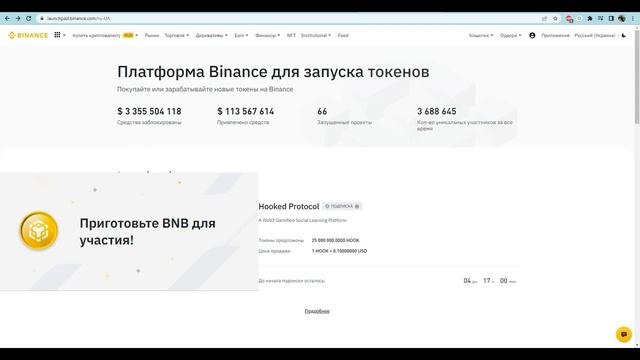Click the subscription (ПОДПИСКА) status badge

(342, 206)
